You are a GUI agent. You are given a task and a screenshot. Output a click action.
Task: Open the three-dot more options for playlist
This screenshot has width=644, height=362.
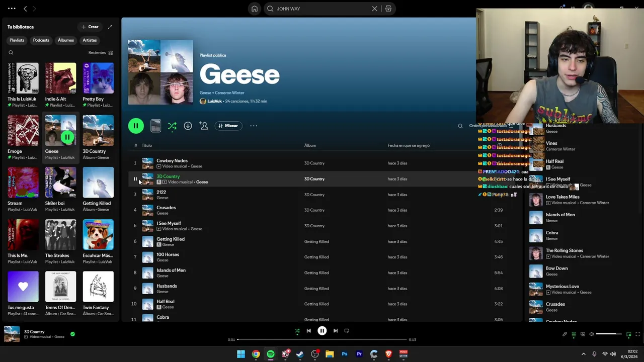click(x=254, y=126)
